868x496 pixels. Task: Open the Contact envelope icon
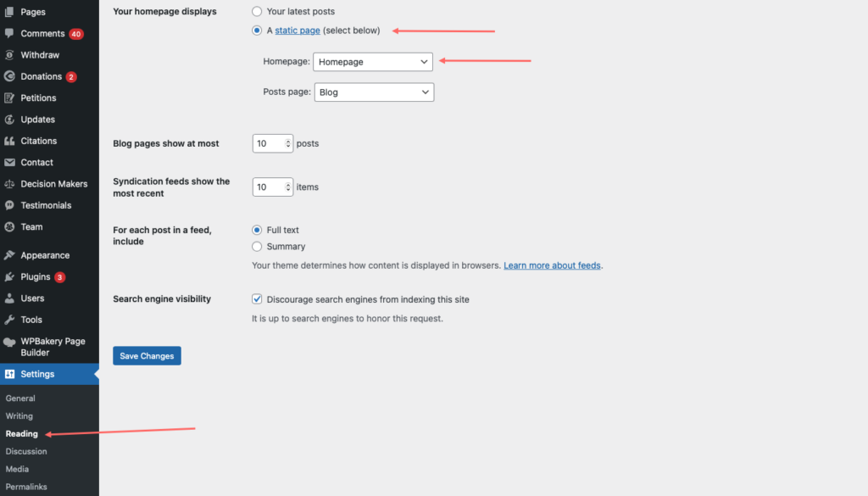tap(9, 162)
